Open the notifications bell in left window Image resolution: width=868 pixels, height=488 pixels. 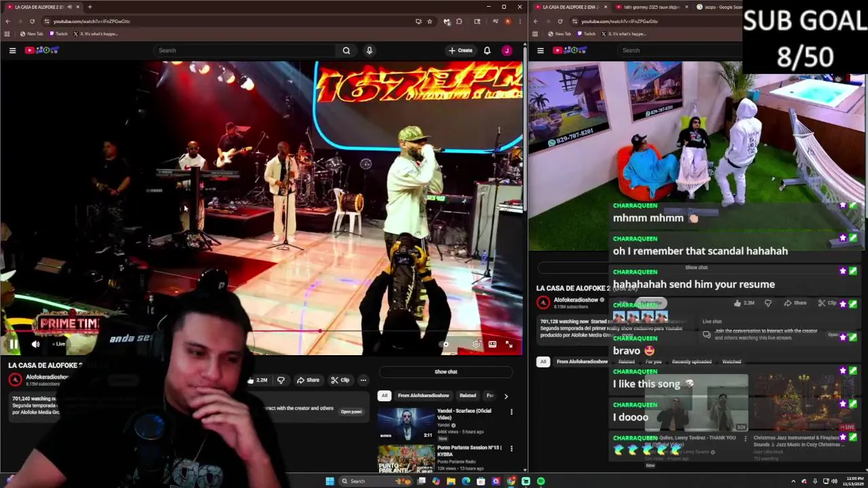point(487,50)
